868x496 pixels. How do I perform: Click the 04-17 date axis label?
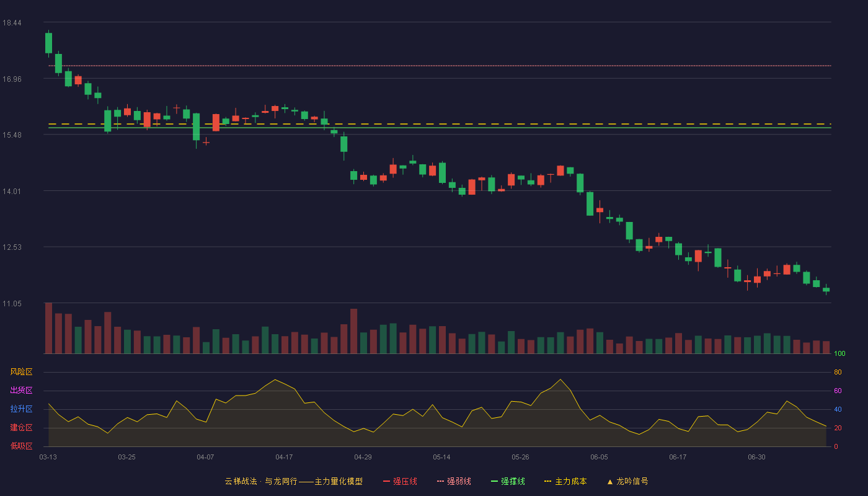tap(284, 457)
